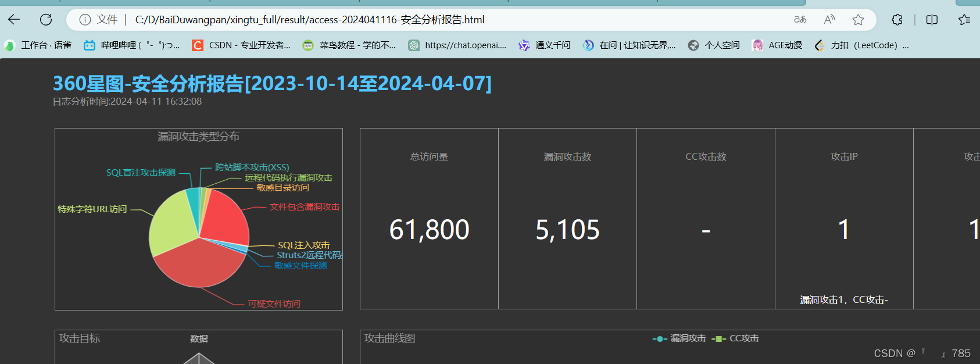Open the 菜鸟教程 bookmark
Image resolution: width=980 pixels, height=364 pixels.
[x=349, y=45]
